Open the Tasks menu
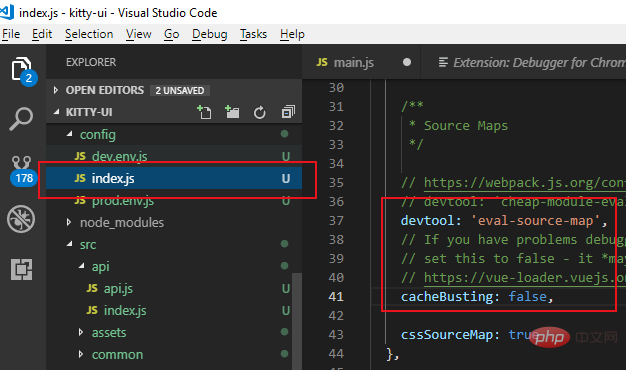628x370 pixels. click(254, 34)
